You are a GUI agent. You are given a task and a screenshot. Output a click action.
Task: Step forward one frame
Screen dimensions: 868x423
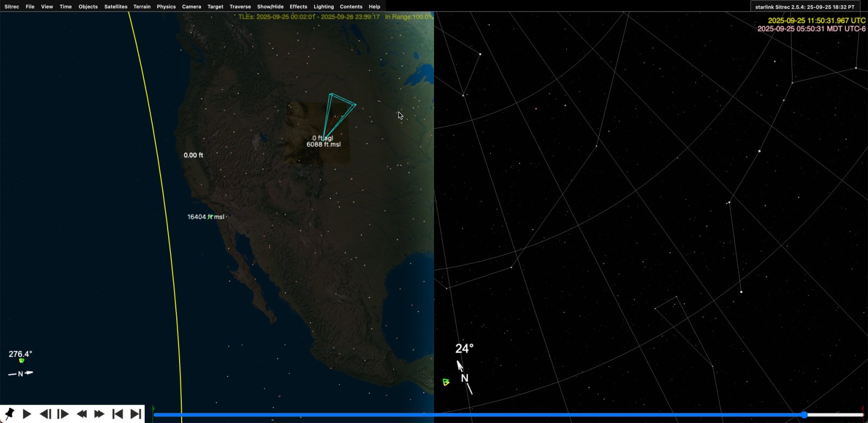pyautogui.click(x=63, y=414)
